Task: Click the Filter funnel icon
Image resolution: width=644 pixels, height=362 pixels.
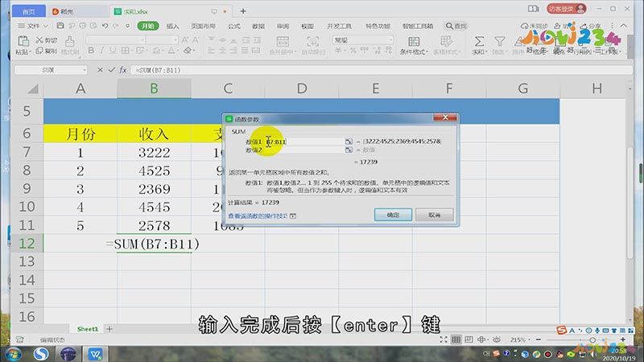Action: click(x=499, y=41)
